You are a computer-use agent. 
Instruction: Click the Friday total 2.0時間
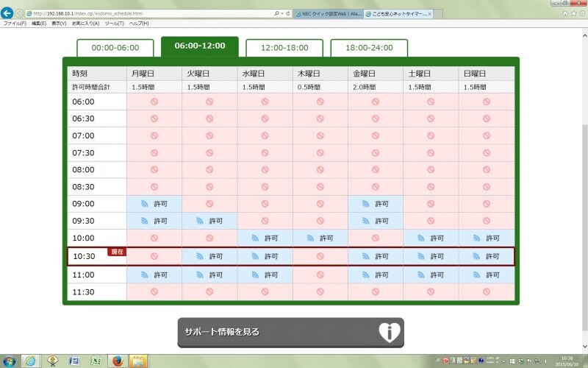pos(364,87)
